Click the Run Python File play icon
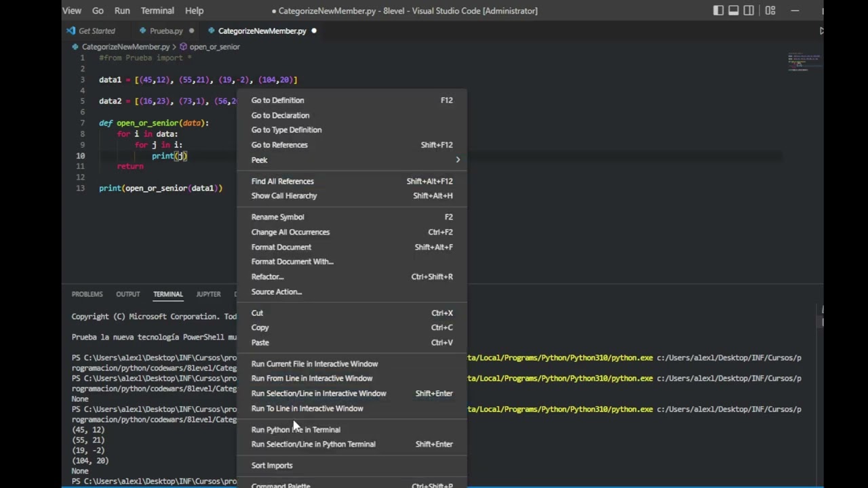 [821, 31]
